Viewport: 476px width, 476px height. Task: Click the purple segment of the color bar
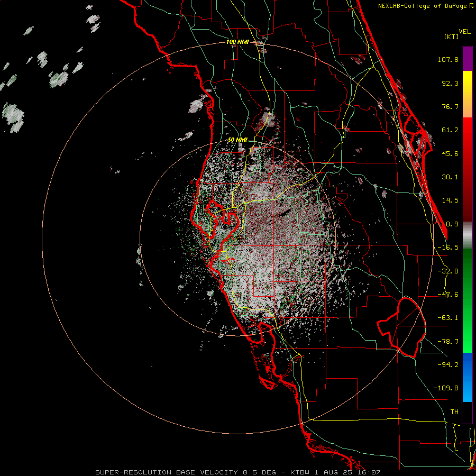(x=467, y=59)
